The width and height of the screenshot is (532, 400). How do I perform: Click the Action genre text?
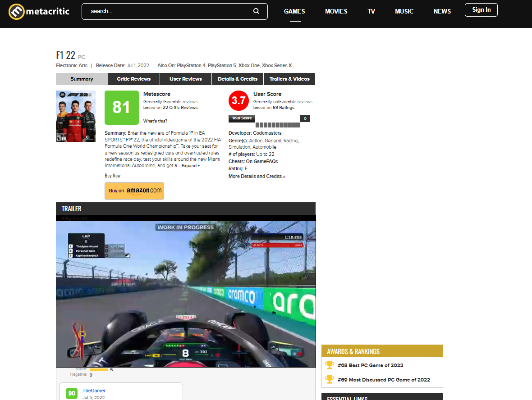coord(256,141)
